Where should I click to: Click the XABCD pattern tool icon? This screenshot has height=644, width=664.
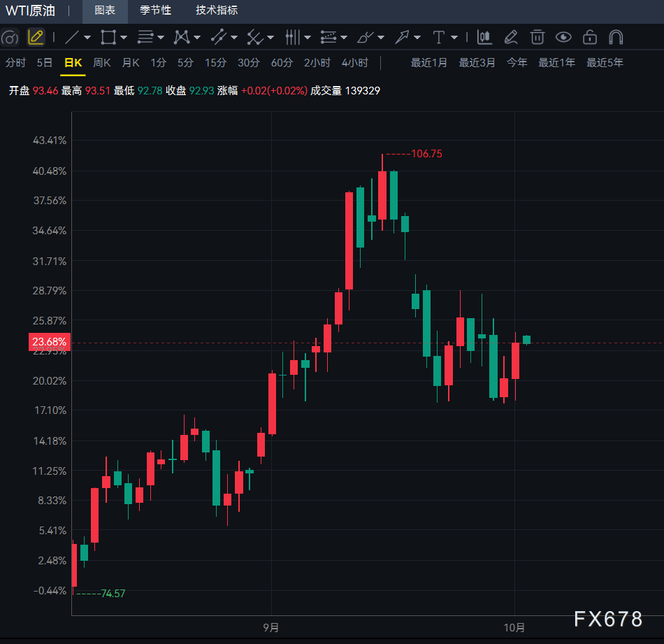[x=182, y=37]
